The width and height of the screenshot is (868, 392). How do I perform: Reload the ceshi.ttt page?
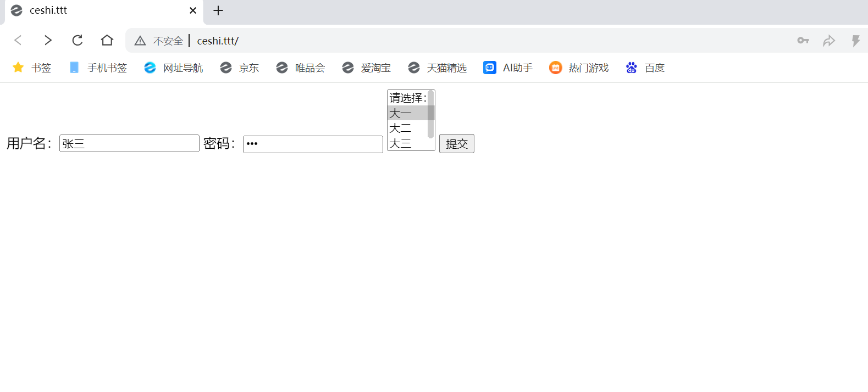coord(78,40)
